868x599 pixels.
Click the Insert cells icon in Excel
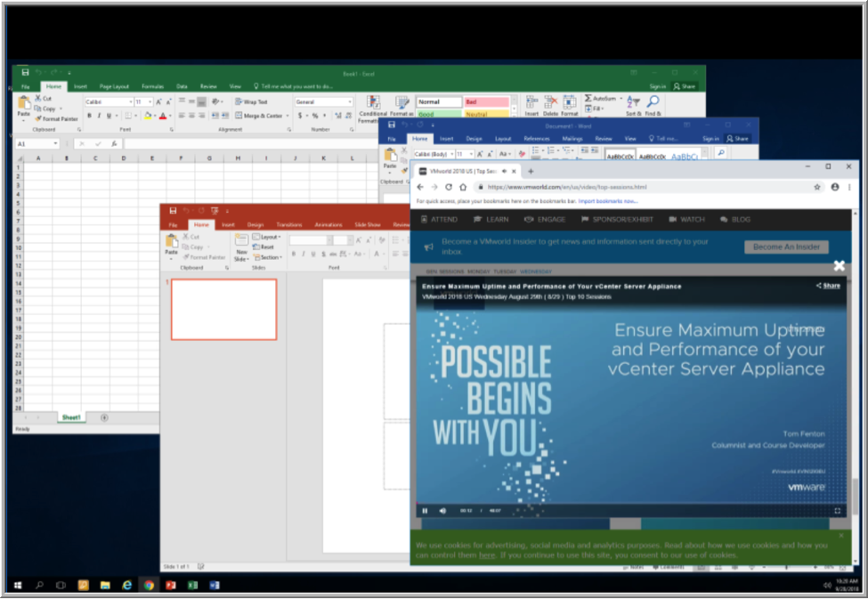coord(531,105)
